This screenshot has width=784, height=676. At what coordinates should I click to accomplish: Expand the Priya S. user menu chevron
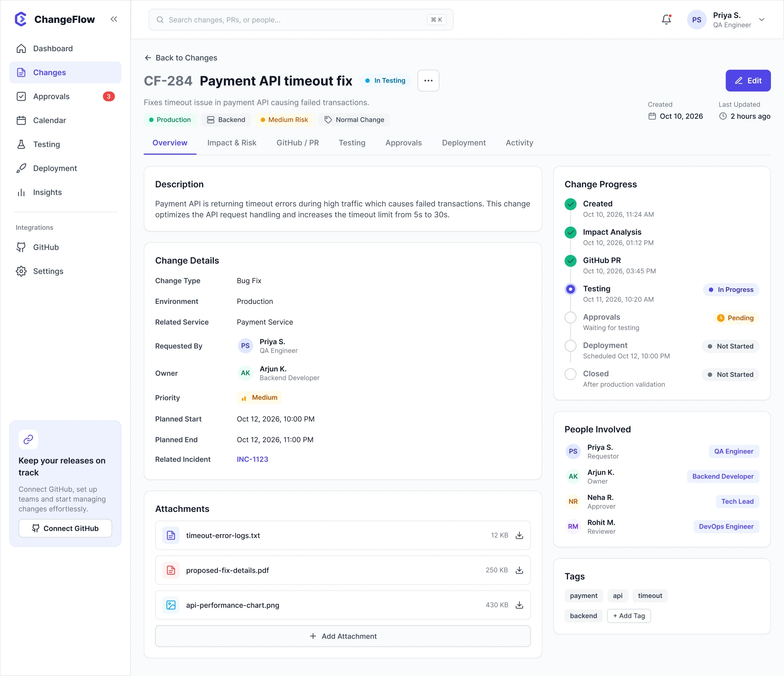point(761,20)
